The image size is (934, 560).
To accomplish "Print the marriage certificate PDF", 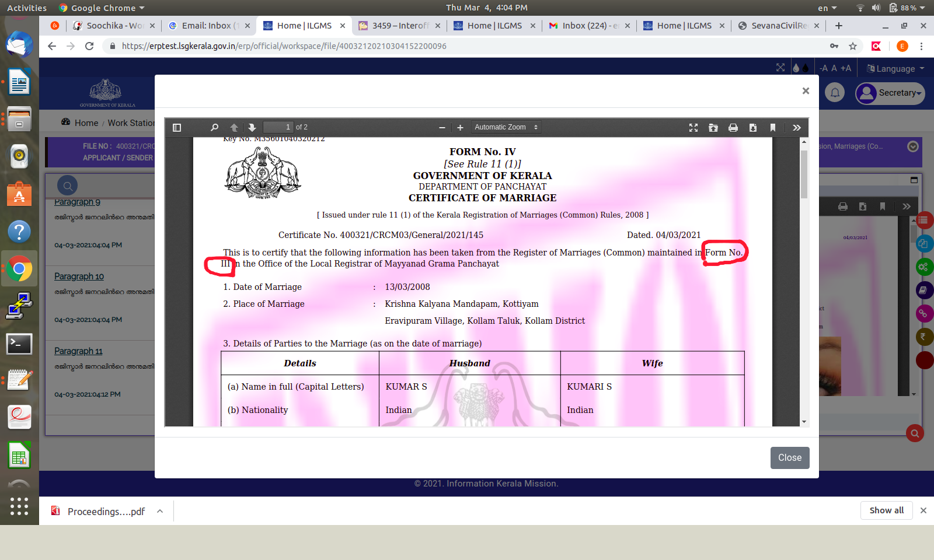I will pyautogui.click(x=733, y=128).
